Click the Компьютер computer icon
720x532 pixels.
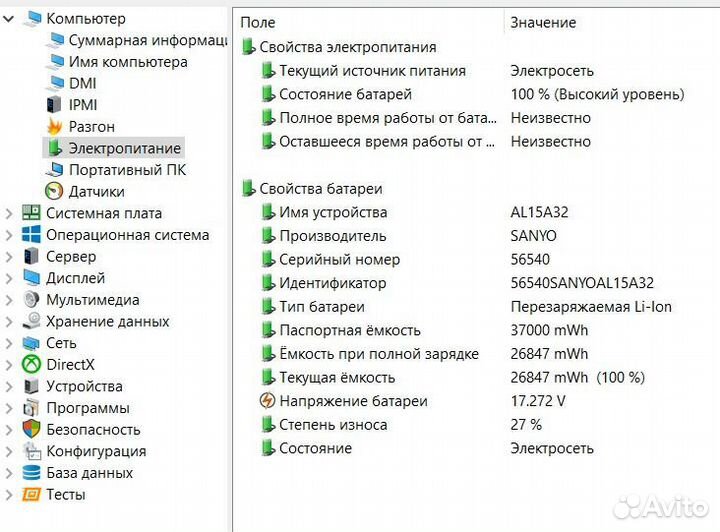click(x=32, y=18)
